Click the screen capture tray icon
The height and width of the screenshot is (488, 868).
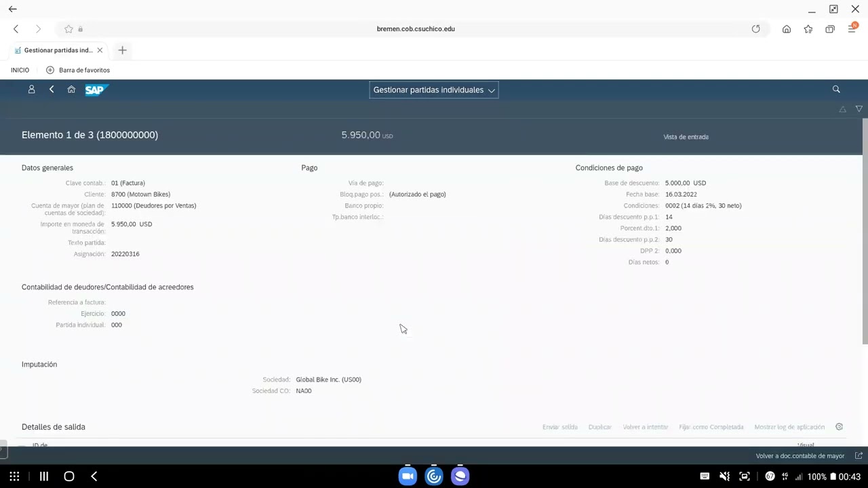tap(745, 476)
